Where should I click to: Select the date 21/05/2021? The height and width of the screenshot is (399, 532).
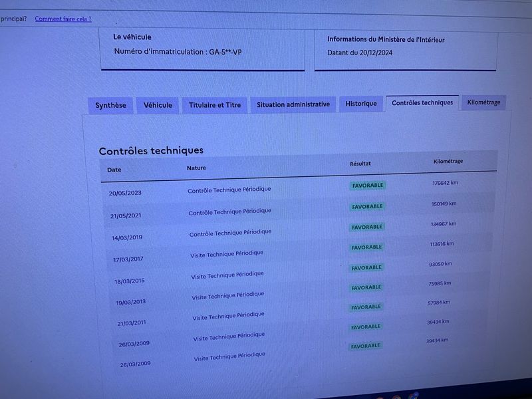point(126,215)
